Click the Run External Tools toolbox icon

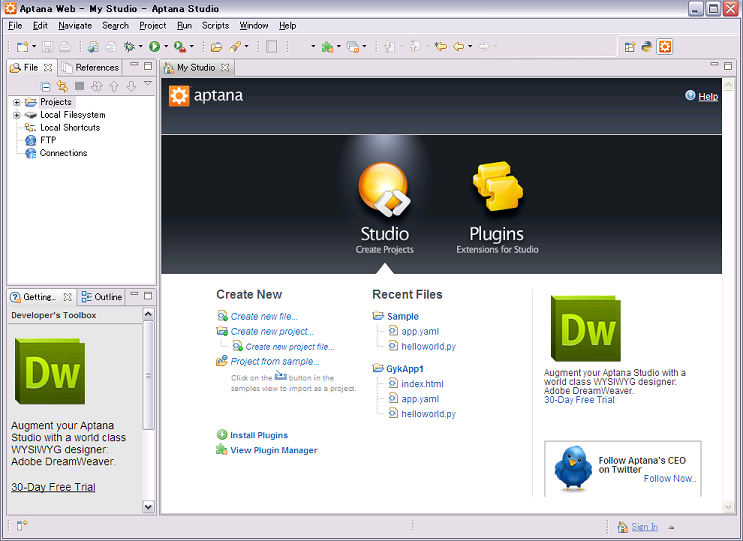tap(180, 46)
